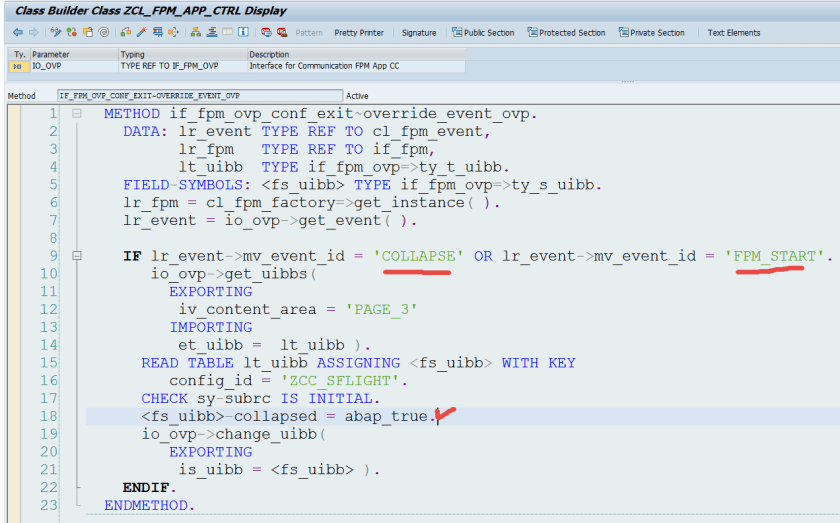Click the Enhance spiral icon

click(103, 33)
